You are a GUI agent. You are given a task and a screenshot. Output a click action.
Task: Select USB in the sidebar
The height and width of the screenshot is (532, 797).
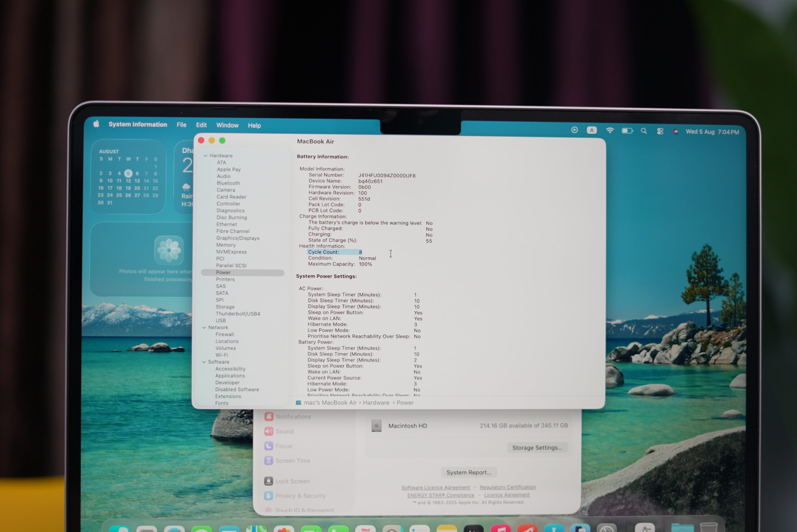(221, 321)
